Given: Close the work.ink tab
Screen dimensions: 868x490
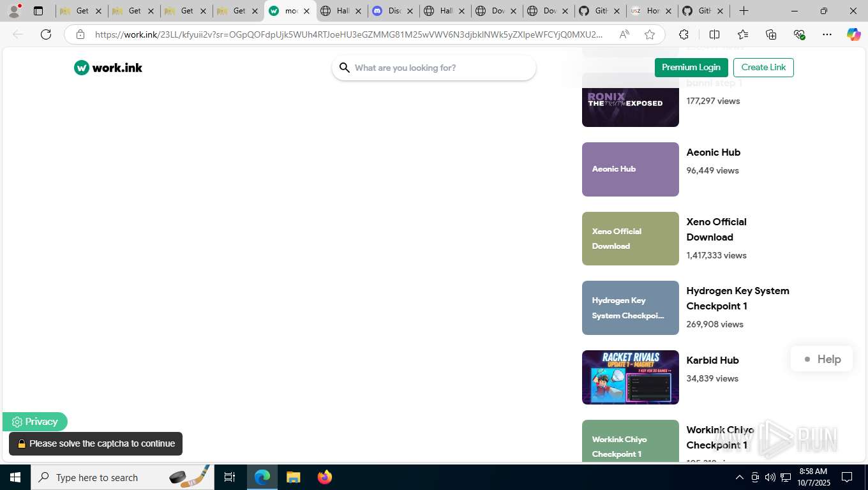Looking at the screenshot, I should click(x=306, y=11).
